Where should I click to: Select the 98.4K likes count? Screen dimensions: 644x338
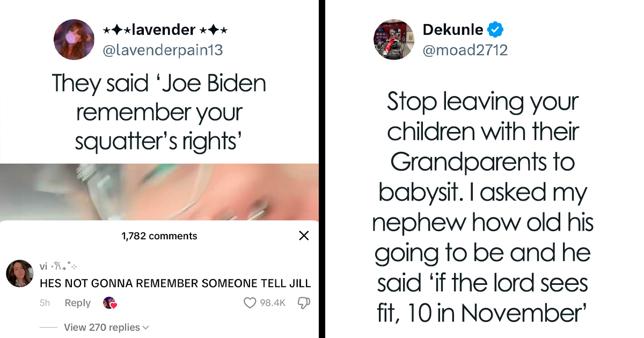(273, 303)
